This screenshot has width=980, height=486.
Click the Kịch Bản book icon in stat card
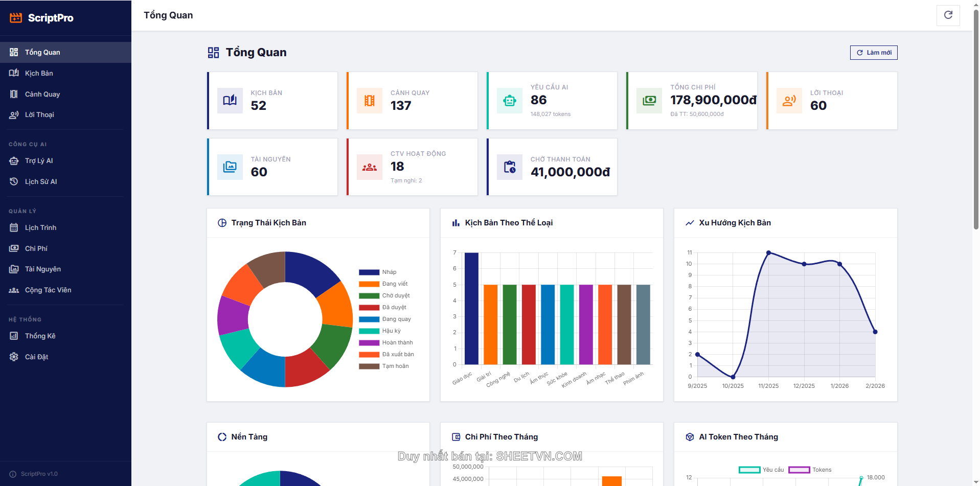click(x=230, y=100)
